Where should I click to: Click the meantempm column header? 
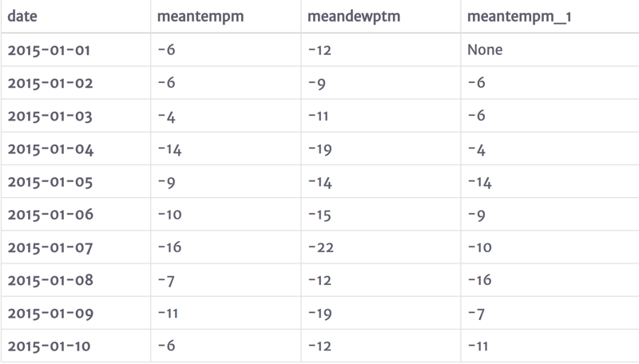tap(196, 17)
